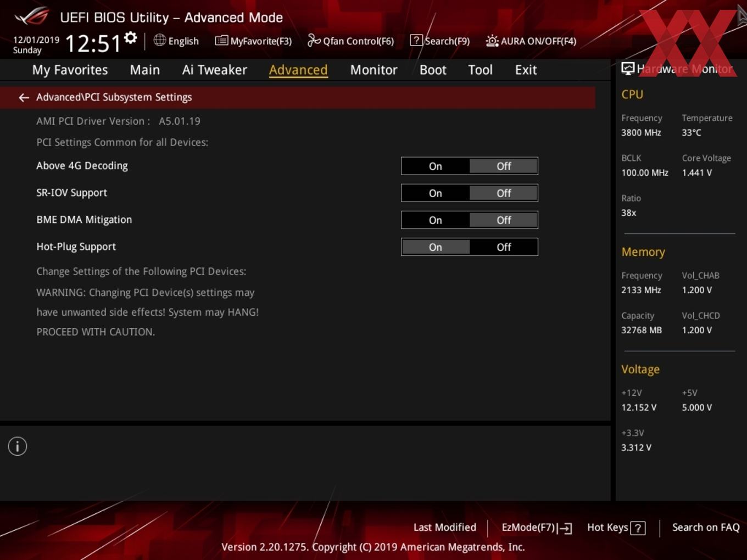Switch to the Main tab
The width and height of the screenshot is (747, 560).
pos(145,70)
